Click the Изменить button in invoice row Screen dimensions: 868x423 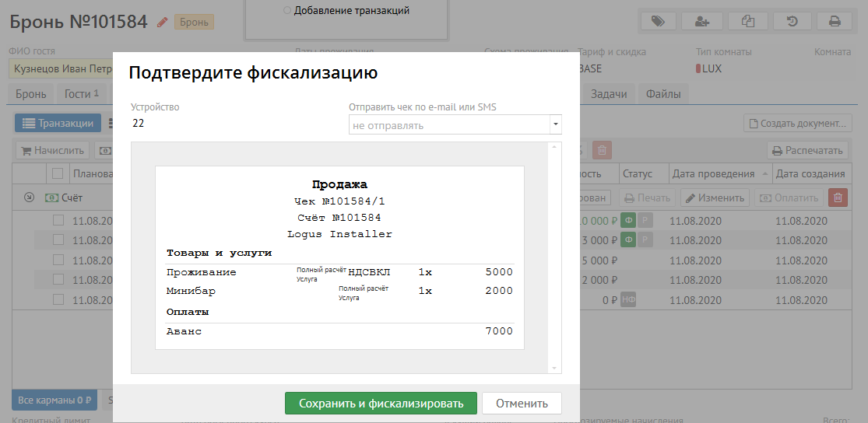[x=714, y=198]
